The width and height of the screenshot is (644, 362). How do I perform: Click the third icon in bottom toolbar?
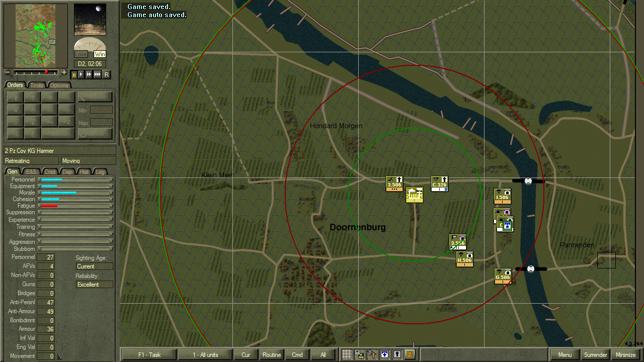(x=372, y=354)
